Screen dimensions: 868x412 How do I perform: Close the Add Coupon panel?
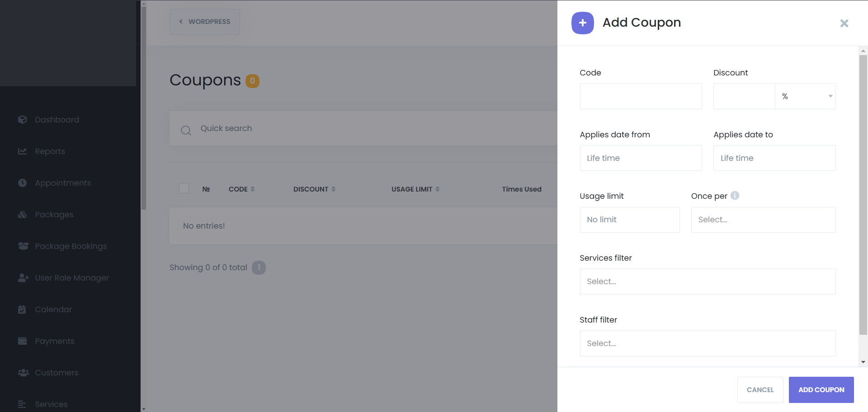pyautogui.click(x=844, y=23)
